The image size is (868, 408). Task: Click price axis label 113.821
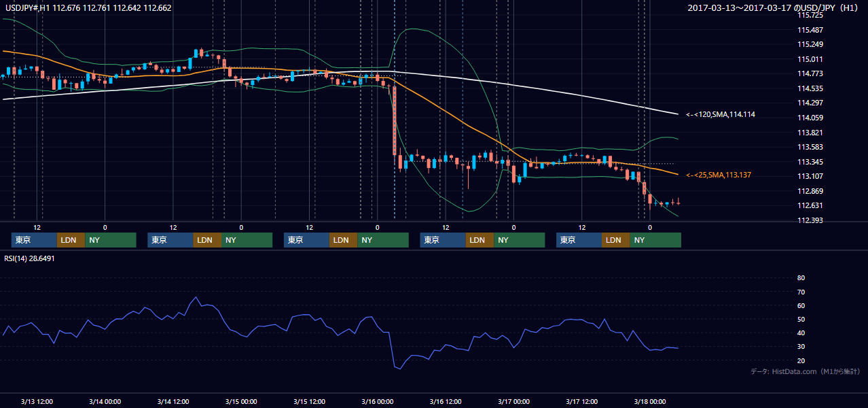click(810, 133)
